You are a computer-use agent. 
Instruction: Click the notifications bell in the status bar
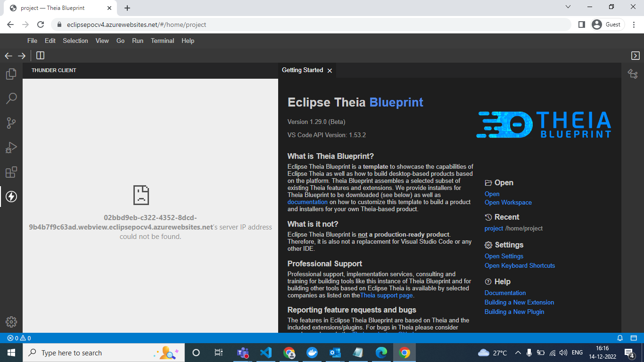pos(620,338)
